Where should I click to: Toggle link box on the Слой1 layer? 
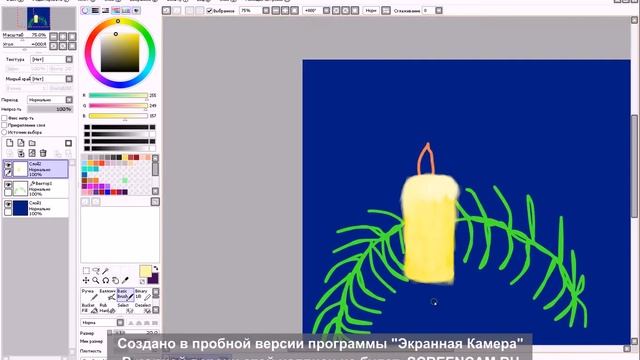point(8,212)
